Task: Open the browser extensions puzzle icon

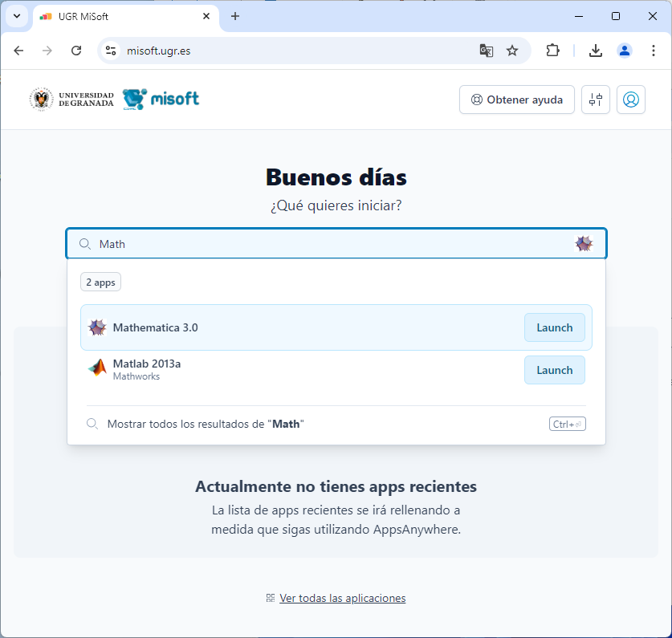Action: point(552,51)
